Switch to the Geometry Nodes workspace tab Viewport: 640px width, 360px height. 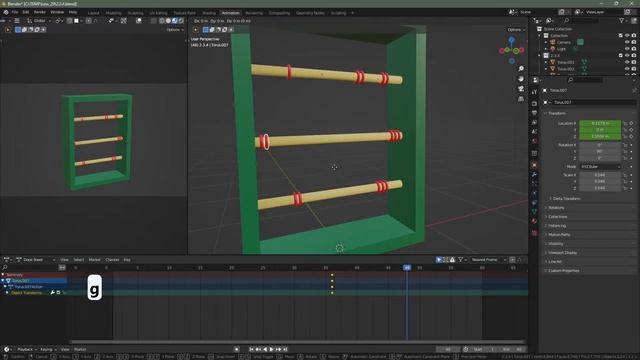[x=310, y=13]
